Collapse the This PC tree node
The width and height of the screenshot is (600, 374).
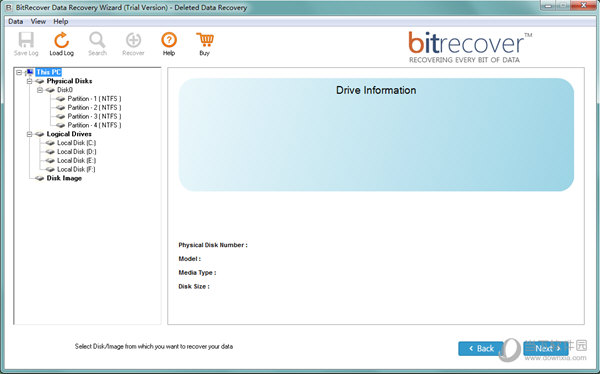point(19,72)
